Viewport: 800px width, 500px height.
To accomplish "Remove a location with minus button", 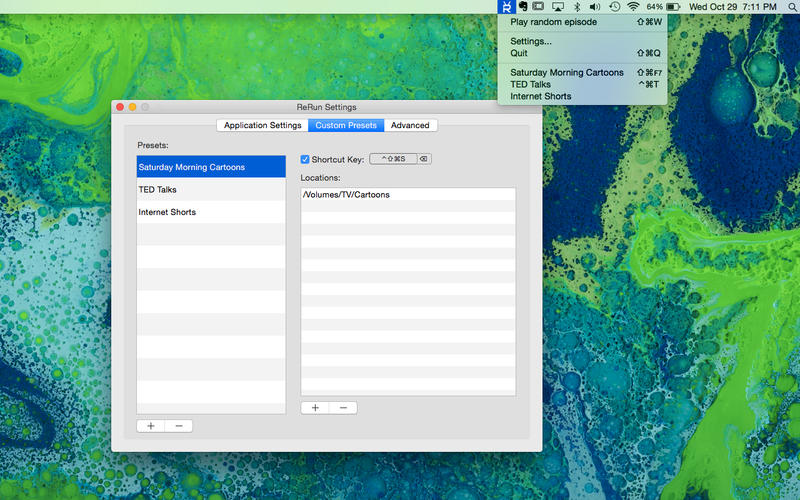I will (343, 408).
